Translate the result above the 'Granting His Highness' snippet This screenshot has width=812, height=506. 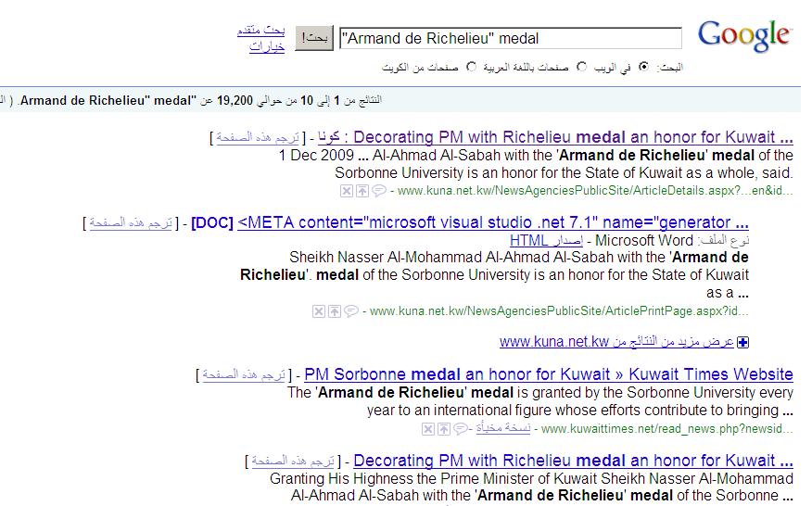click(293, 461)
